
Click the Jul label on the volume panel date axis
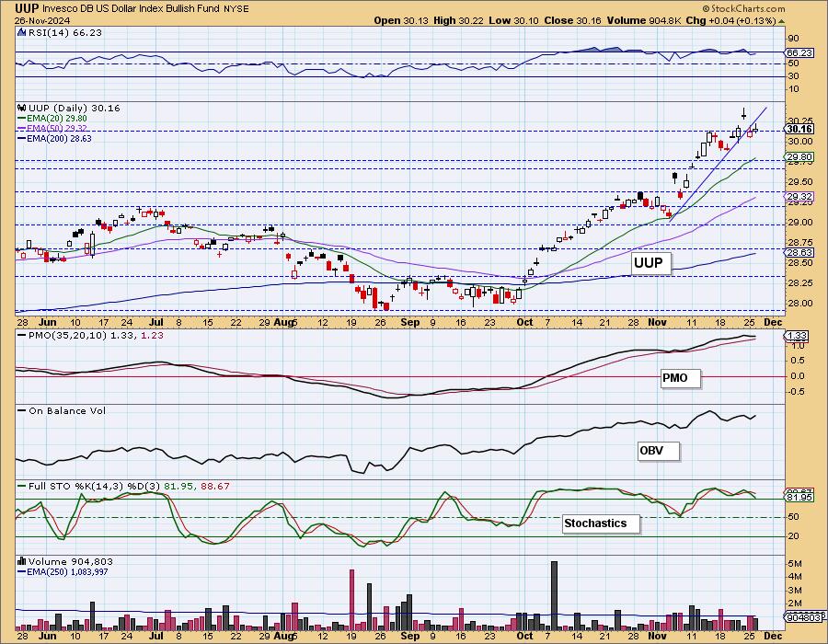[156, 636]
